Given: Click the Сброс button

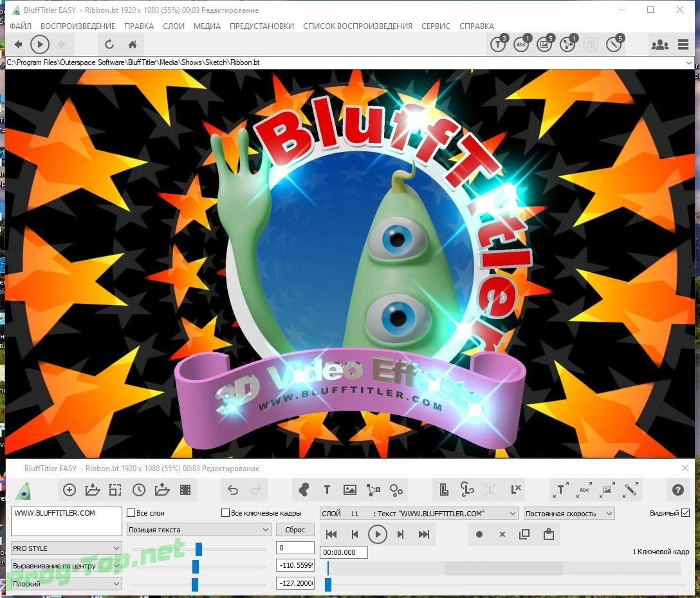Looking at the screenshot, I should coord(295,530).
